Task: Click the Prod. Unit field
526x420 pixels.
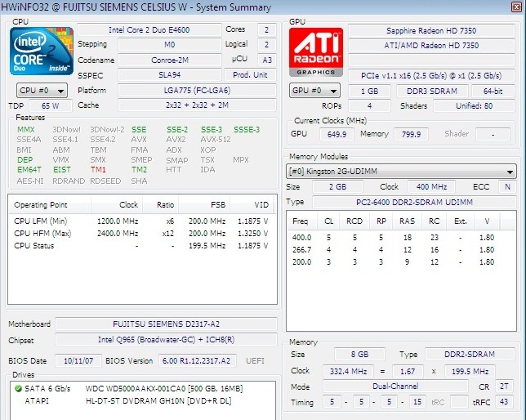Action: [250, 75]
